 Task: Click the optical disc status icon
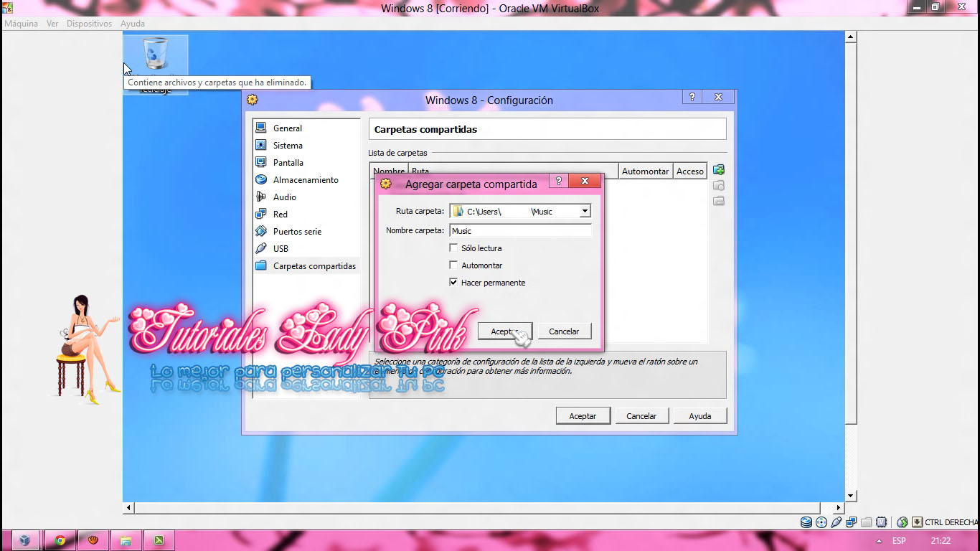click(x=822, y=522)
